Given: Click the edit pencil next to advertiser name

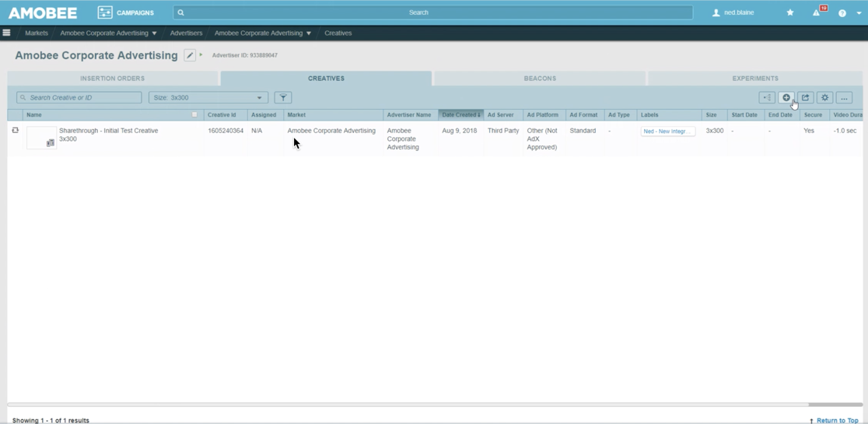Looking at the screenshot, I should (x=190, y=55).
